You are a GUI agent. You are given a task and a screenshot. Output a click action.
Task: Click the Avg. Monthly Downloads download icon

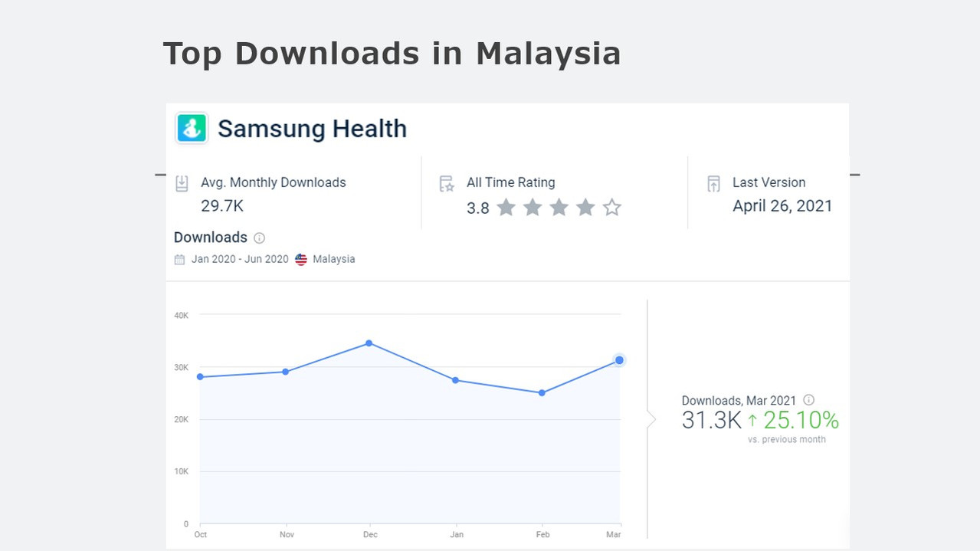coord(182,183)
